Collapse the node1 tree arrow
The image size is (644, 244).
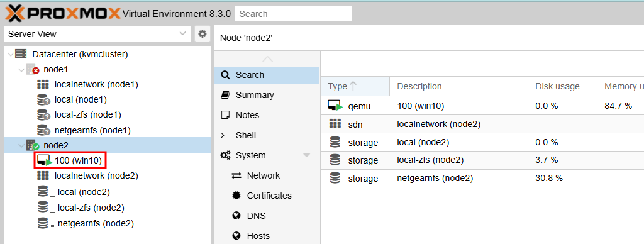coord(21,70)
